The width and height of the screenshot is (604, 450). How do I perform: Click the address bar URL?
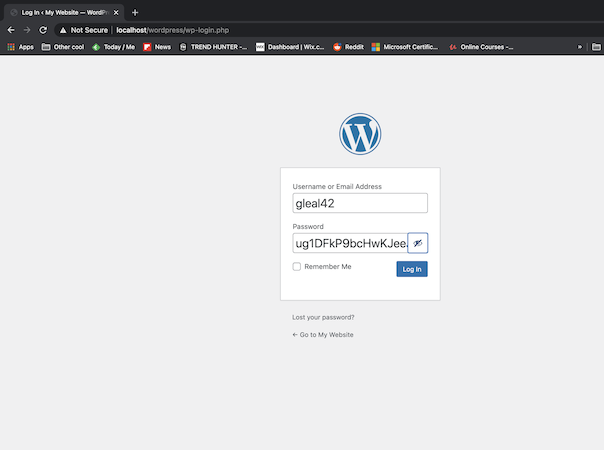click(173, 30)
